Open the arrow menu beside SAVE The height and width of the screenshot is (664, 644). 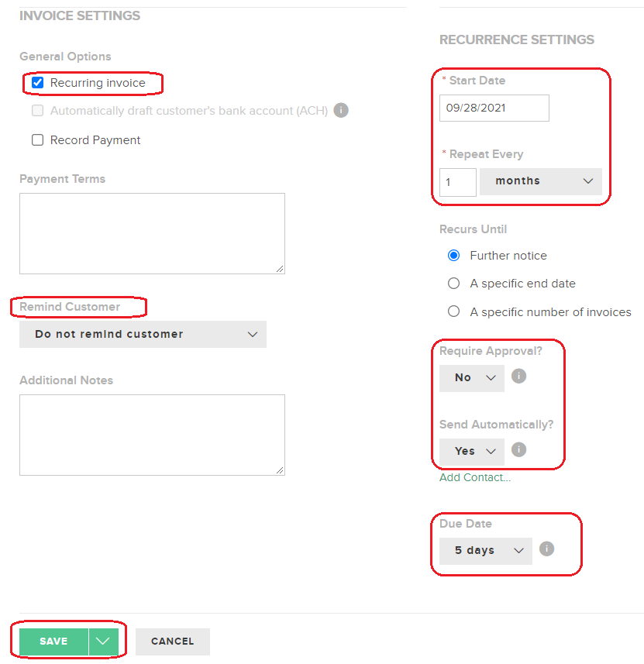pos(103,641)
